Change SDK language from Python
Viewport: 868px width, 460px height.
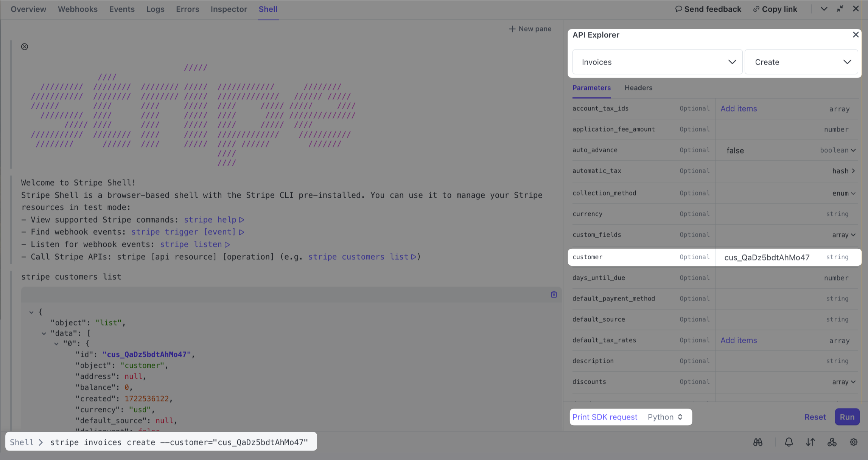point(665,417)
